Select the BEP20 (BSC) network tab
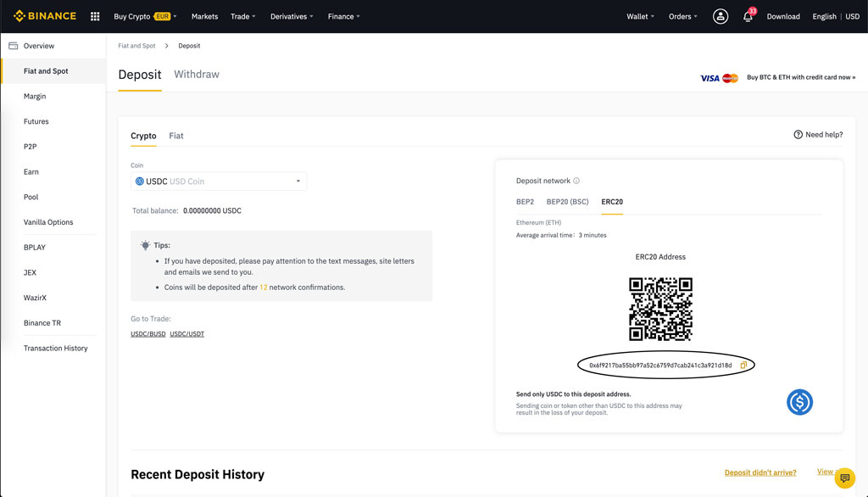Viewport: 868px width, 497px height. tap(567, 202)
